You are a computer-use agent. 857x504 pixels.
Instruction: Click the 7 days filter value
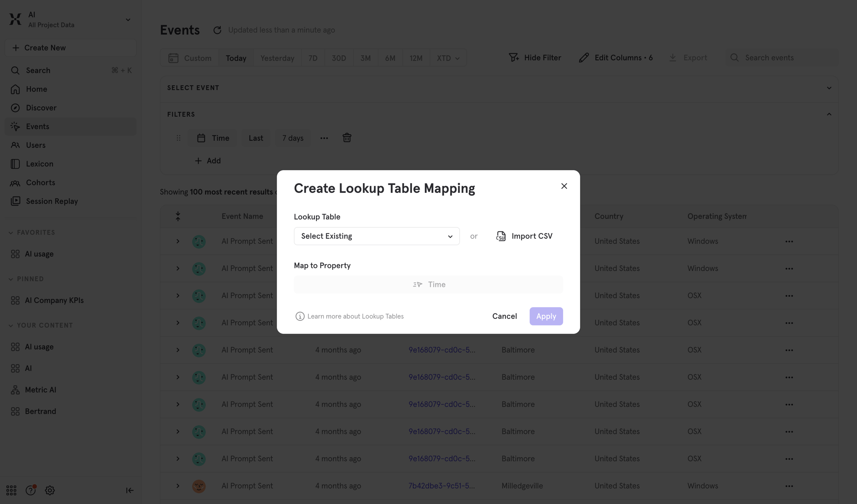[292, 138]
